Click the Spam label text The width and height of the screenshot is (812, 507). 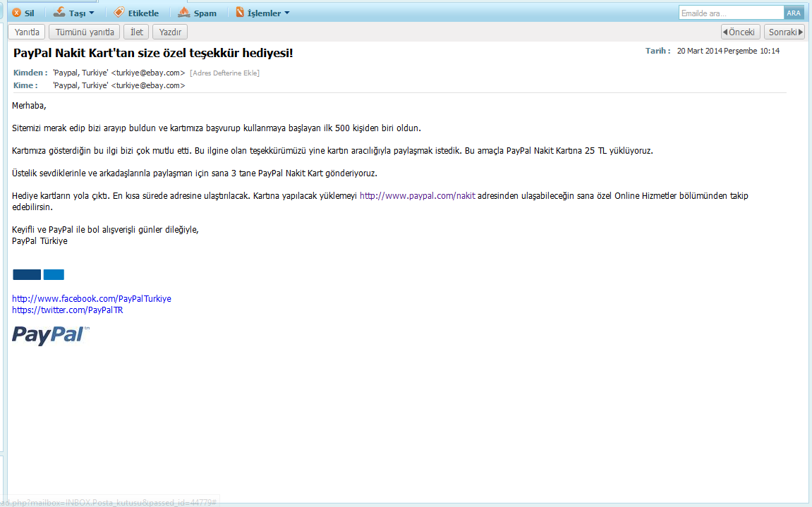[205, 13]
